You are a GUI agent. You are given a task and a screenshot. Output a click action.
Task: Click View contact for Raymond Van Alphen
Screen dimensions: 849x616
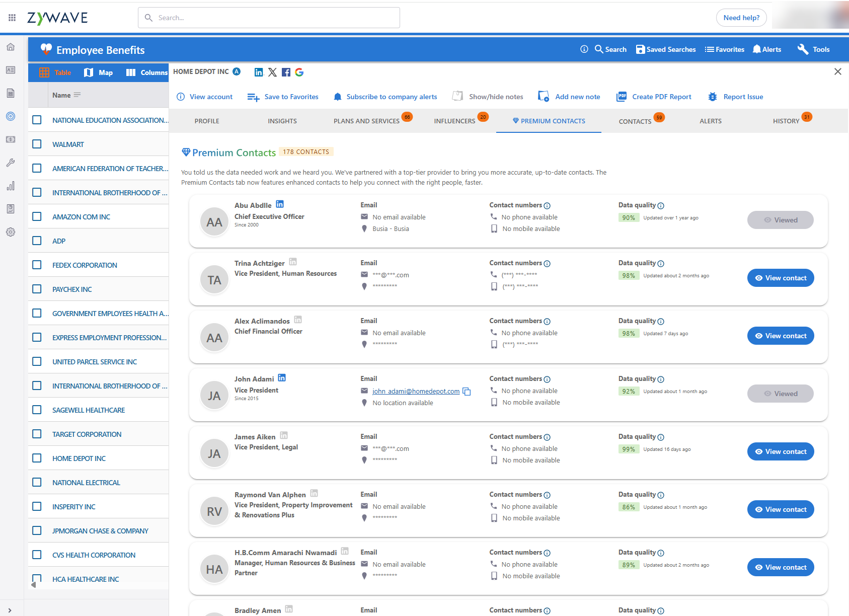pyautogui.click(x=781, y=509)
